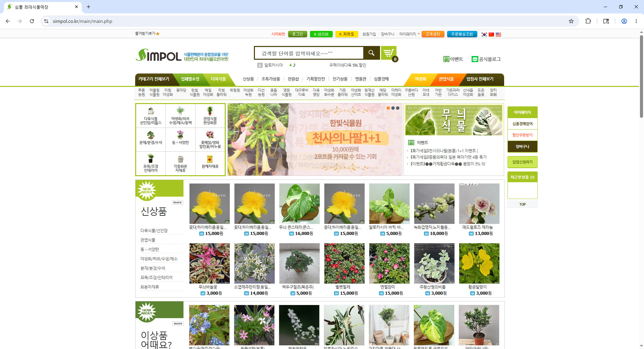Open the 무늬 몬스테라 product thumbnail
Image resolution: width=644 pixels, height=349 pixels.
pos(299,204)
